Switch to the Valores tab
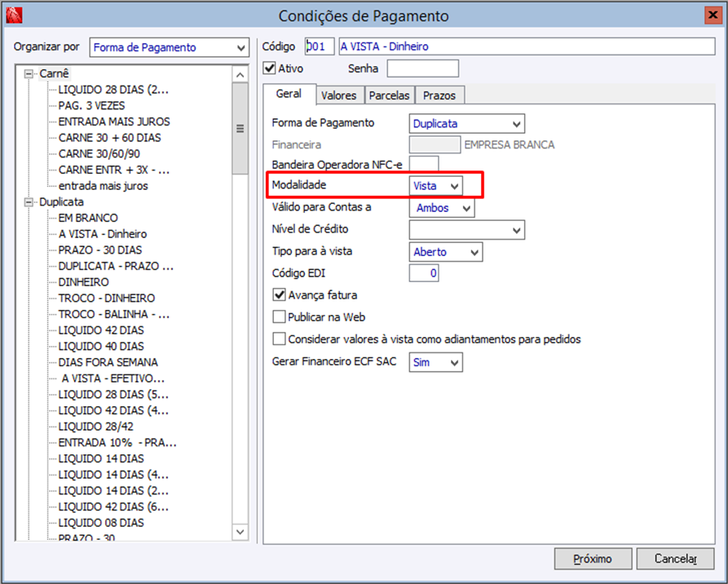 point(338,95)
